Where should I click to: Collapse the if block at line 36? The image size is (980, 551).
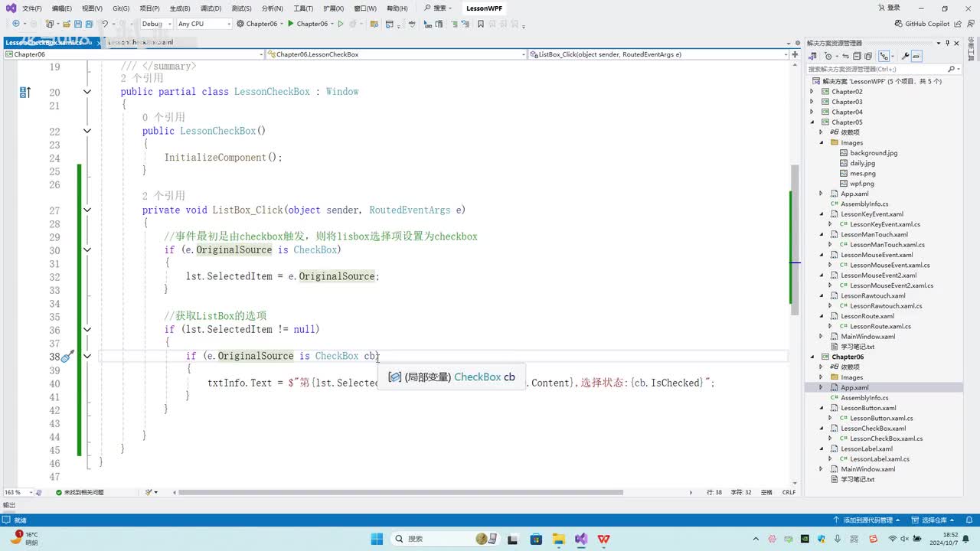87,330
